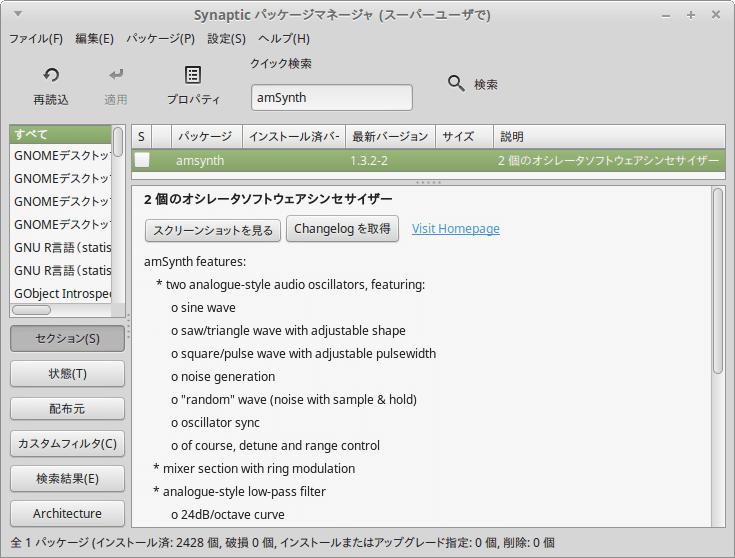Click the 'amSynth features:' description line

click(x=195, y=262)
